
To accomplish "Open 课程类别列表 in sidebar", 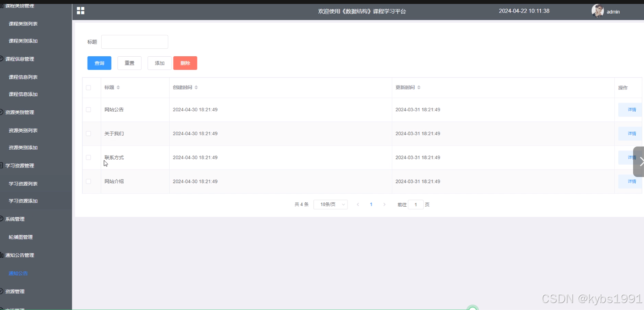I will (x=23, y=24).
